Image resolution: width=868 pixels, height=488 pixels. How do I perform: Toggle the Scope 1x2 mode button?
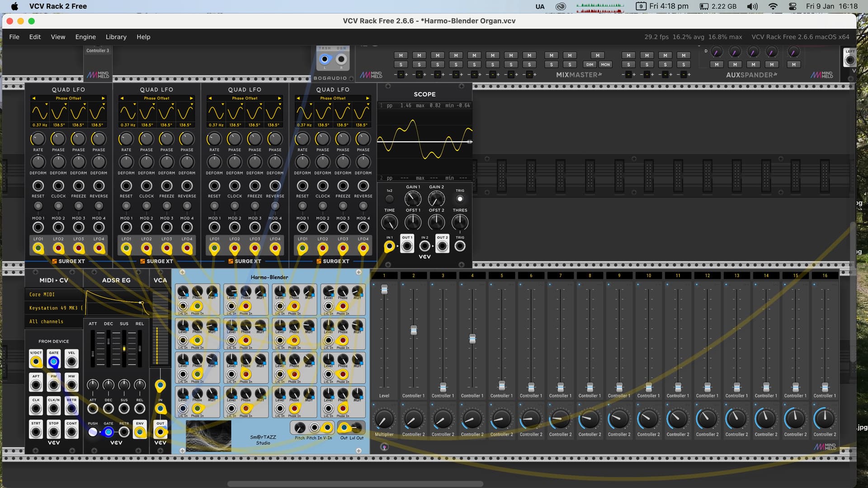coord(389,199)
